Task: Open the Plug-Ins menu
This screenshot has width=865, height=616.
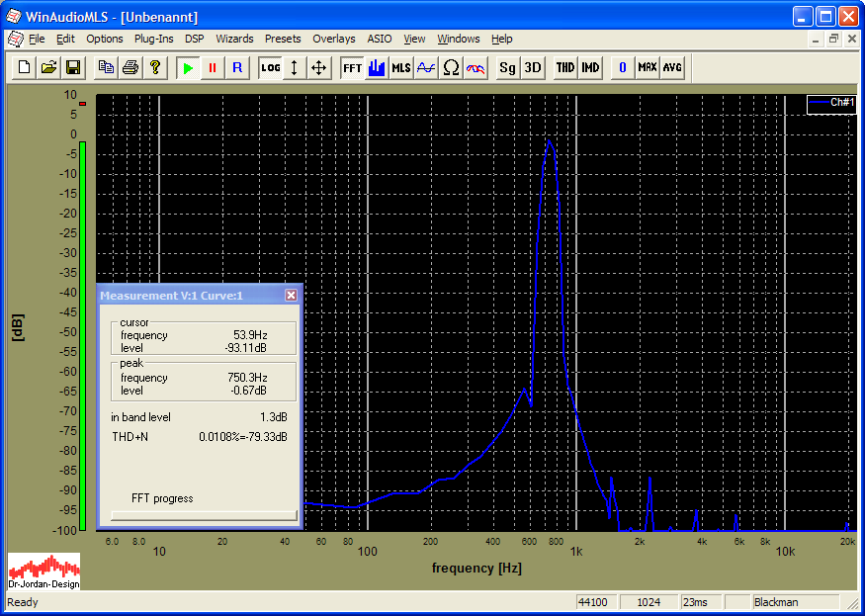Action: tap(153, 39)
